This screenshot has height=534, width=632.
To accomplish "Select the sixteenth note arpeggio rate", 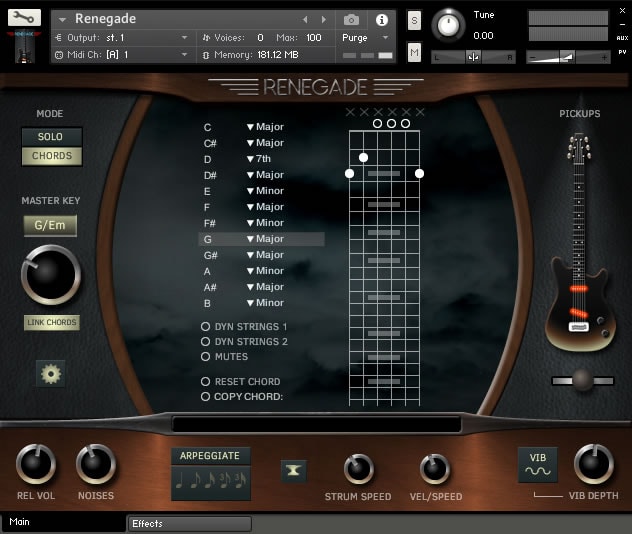I will point(210,480).
